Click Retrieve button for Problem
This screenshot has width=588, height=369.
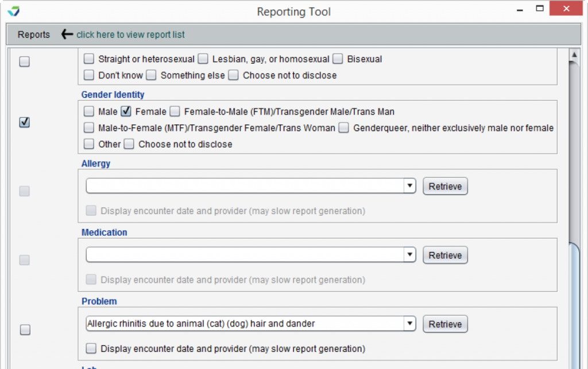[x=445, y=324]
